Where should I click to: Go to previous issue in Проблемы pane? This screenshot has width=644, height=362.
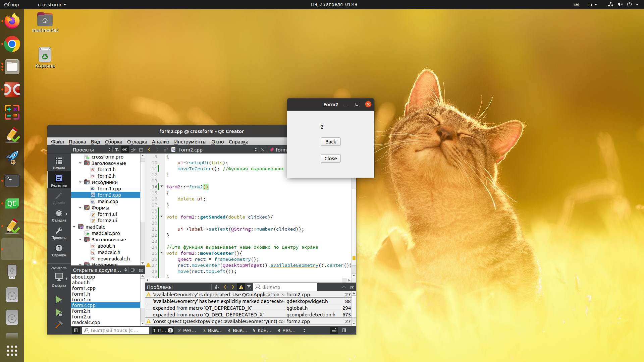click(225, 287)
